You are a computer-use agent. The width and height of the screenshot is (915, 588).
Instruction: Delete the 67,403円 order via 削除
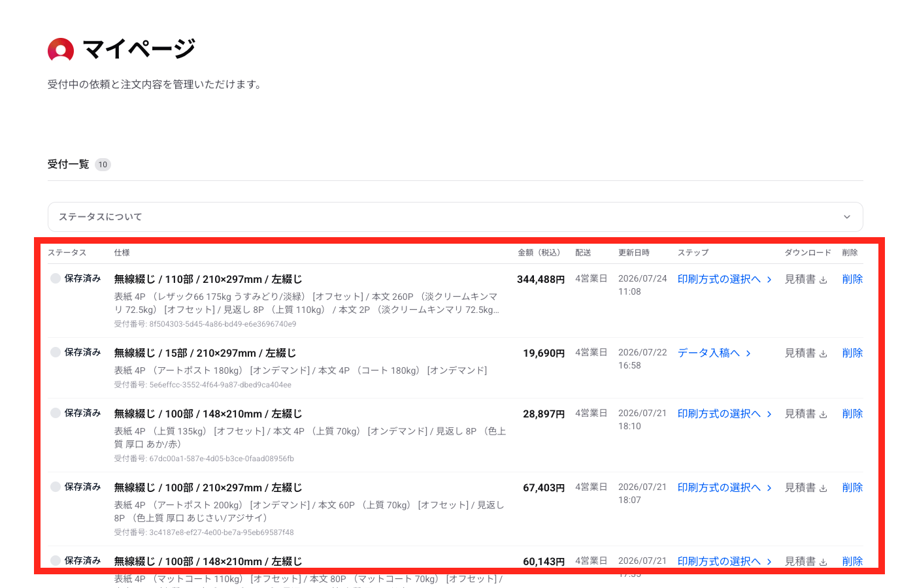click(x=853, y=487)
